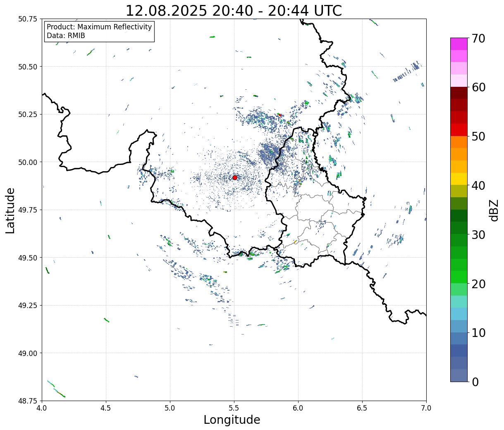Viewport: 504px width, 430px height.
Task: Click colorbar tick label '10'
Action: click(x=478, y=332)
